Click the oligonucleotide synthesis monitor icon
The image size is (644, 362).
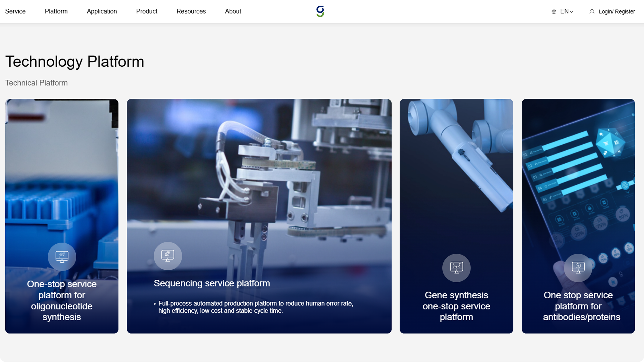[62, 257]
